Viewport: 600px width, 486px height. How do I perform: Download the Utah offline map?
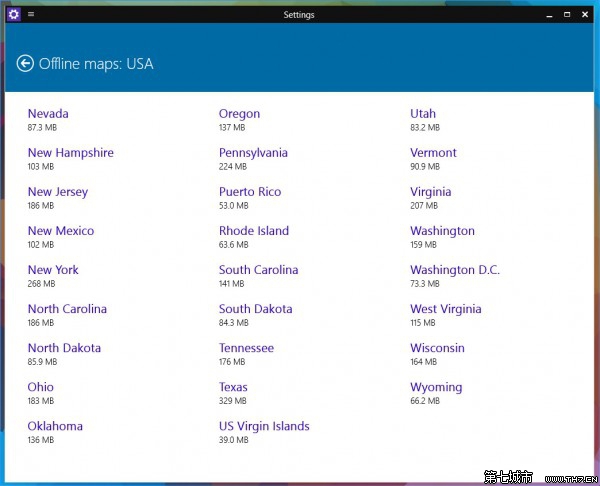coord(423,114)
